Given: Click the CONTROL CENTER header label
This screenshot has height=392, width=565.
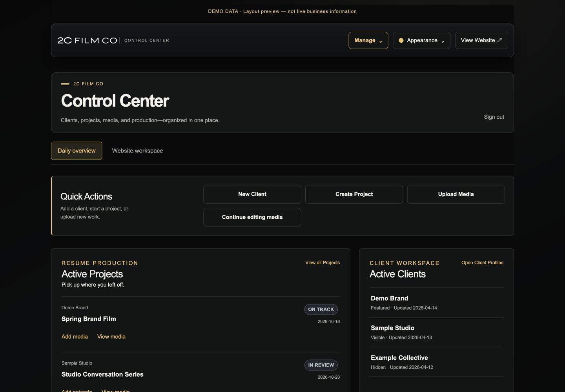Looking at the screenshot, I should click(x=147, y=40).
